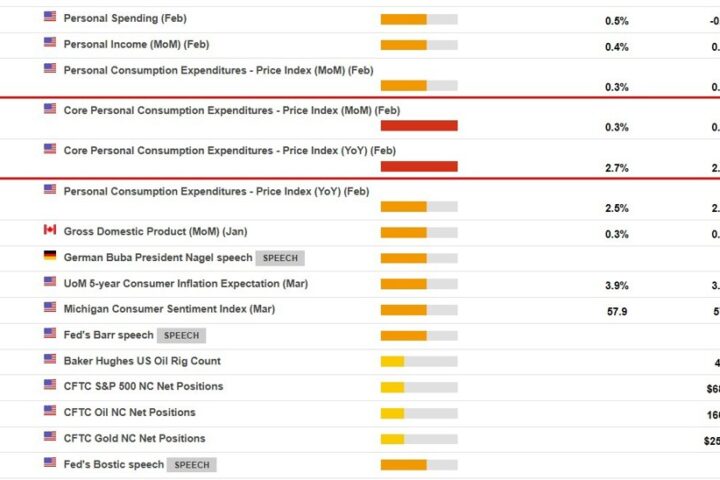Click the 57.9 Michigan Consumer Sentiment value
This screenshot has height=480, width=720.
[617, 312]
